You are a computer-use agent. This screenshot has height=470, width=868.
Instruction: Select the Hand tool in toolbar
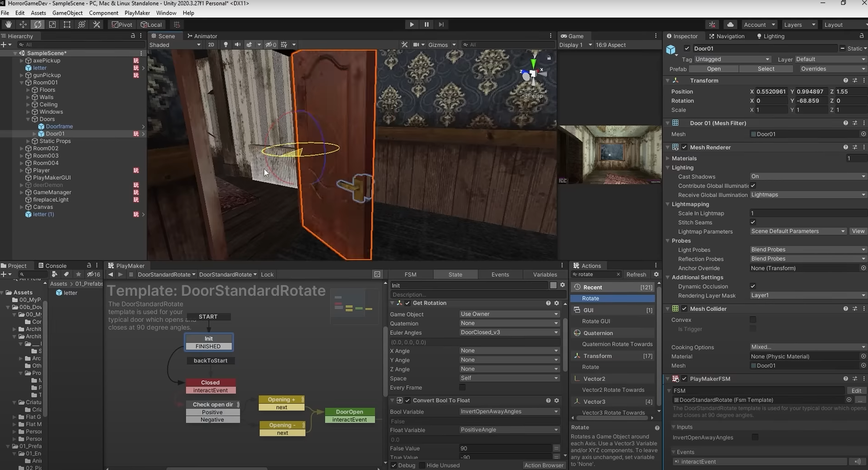[8, 24]
